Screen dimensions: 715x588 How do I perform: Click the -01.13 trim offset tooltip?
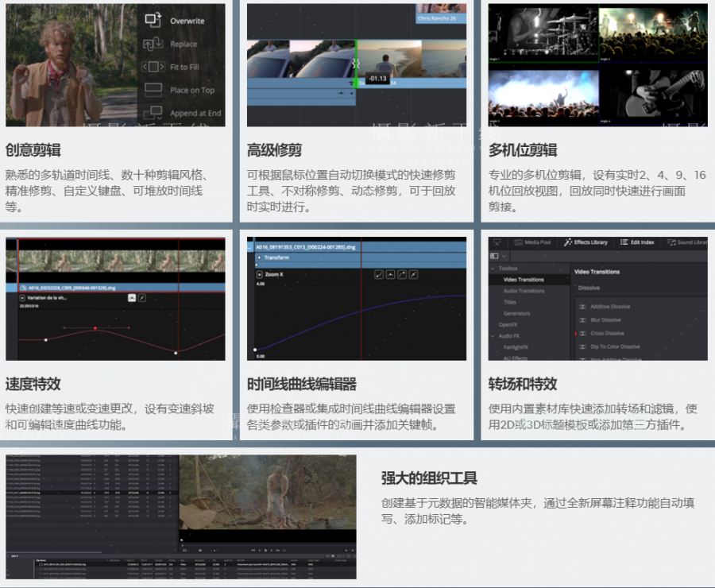click(377, 79)
